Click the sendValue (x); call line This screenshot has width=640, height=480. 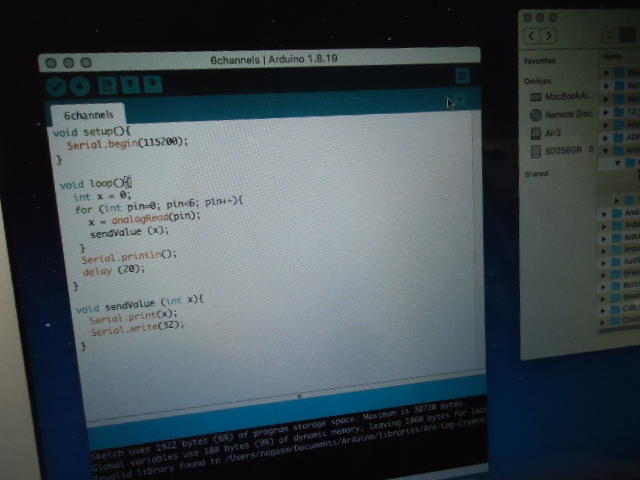click(129, 232)
